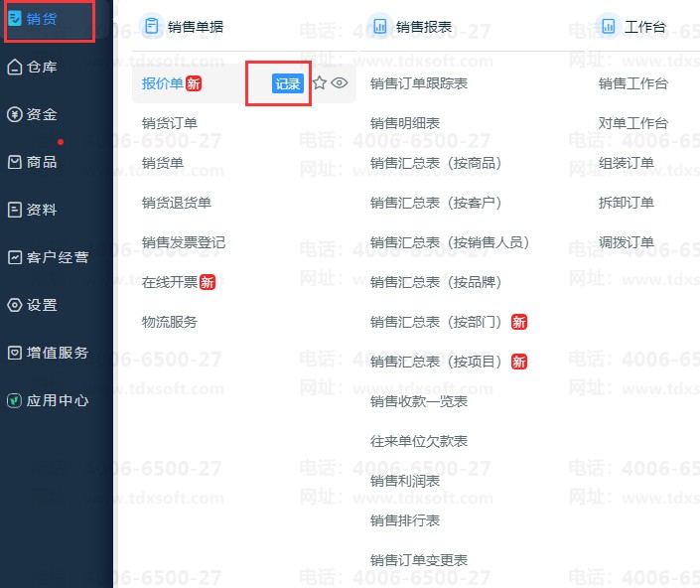
Task: Open the 销货订单 menu entry
Action: (x=170, y=123)
